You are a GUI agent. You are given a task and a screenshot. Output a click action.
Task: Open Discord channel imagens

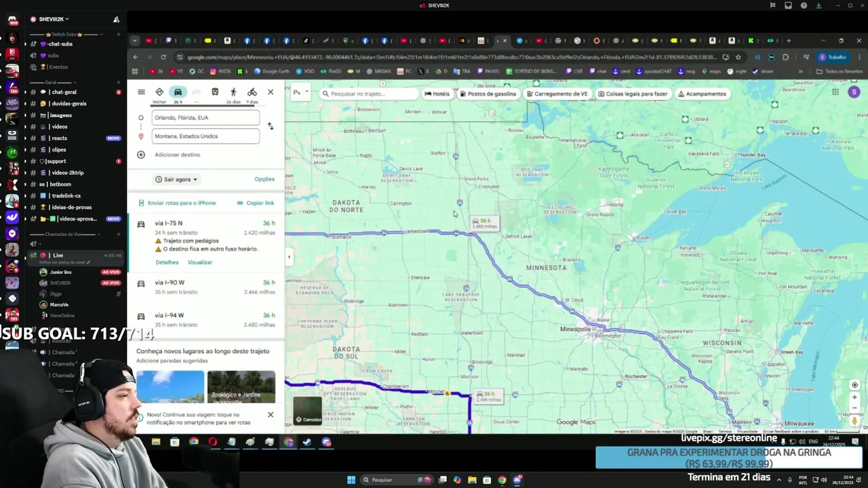(x=75, y=115)
